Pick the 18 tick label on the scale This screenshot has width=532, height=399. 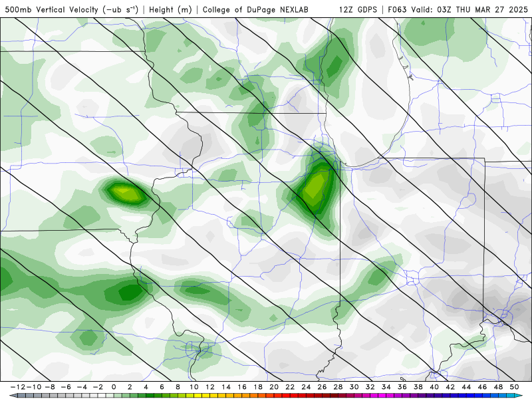[x=258, y=387]
